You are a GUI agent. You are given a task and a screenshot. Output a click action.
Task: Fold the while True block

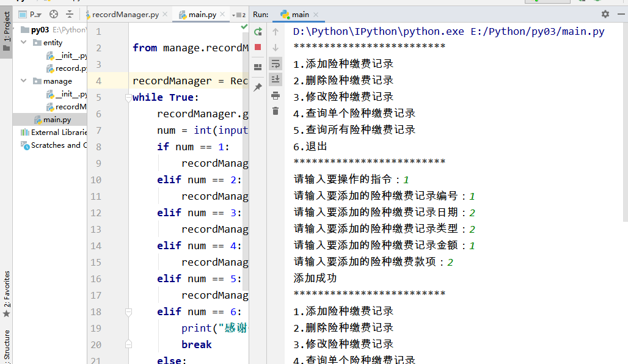tap(128, 97)
